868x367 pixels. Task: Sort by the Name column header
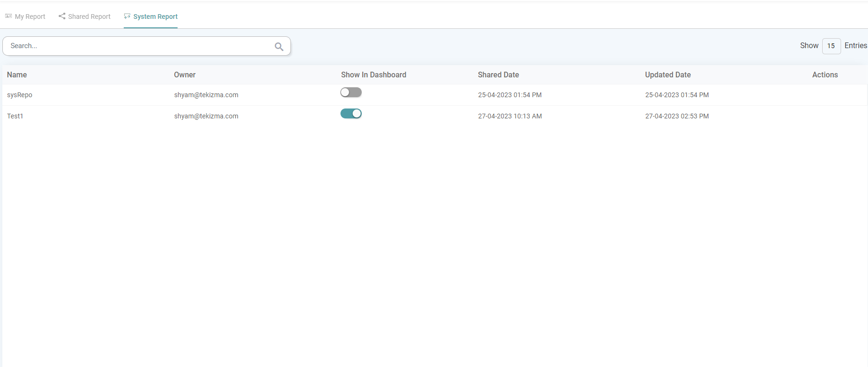[17, 75]
